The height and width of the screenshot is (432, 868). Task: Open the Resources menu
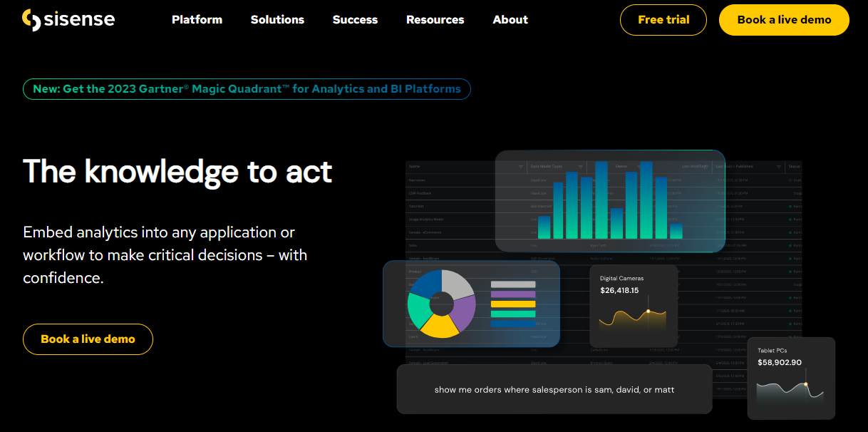click(435, 20)
